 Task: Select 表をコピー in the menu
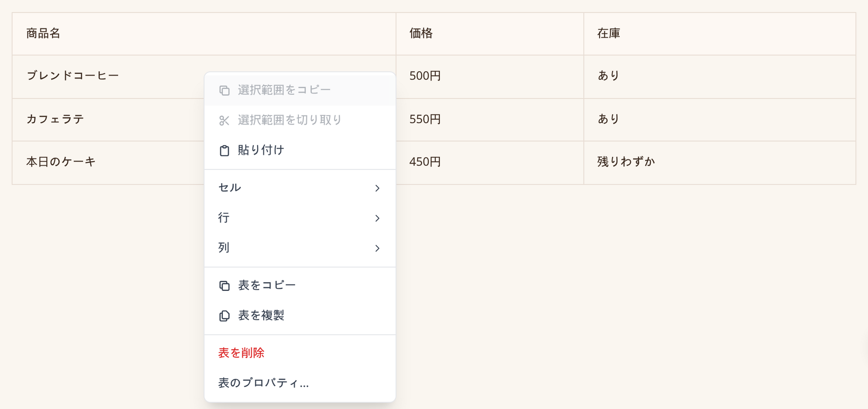click(300, 286)
